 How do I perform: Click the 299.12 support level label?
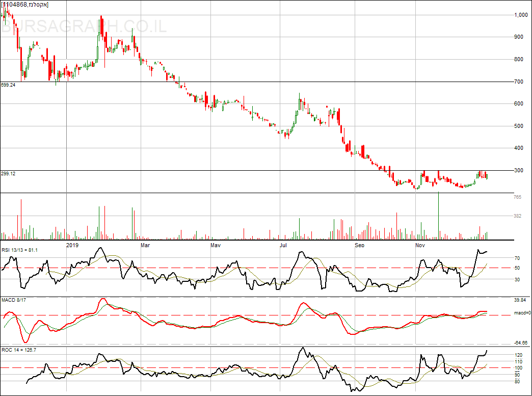pos(8,174)
